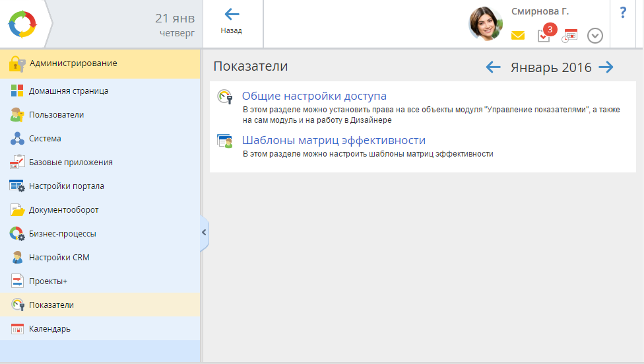
Task: Go to previous month arrow
Action: (x=494, y=67)
